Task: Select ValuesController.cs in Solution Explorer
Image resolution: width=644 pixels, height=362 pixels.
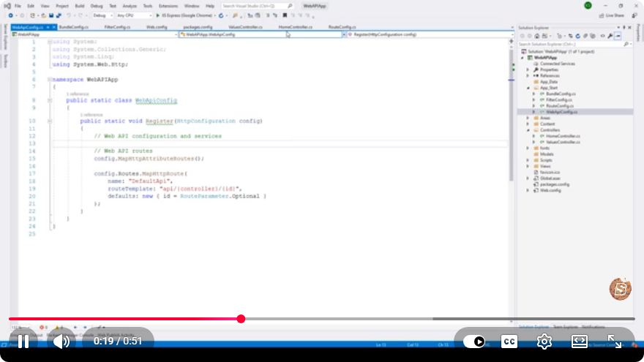Action: click(x=563, y=142)
